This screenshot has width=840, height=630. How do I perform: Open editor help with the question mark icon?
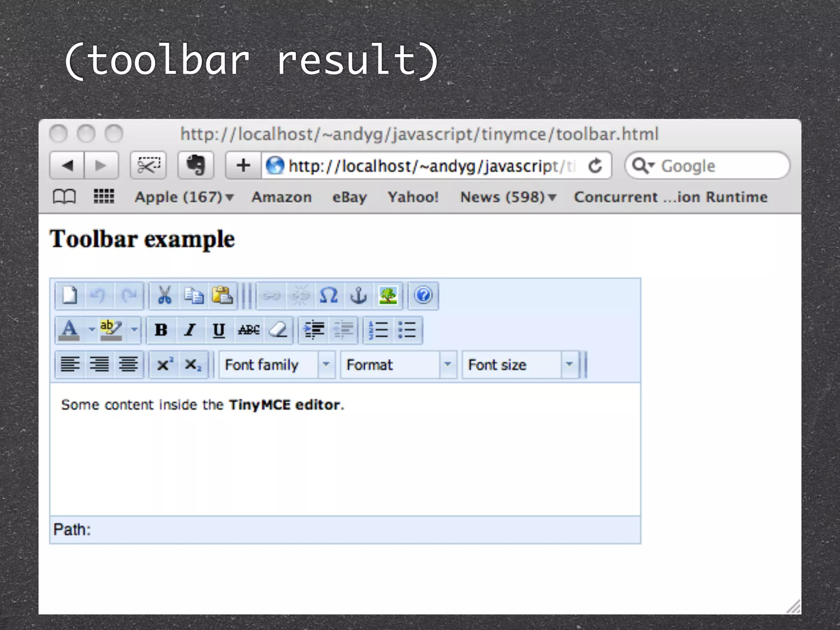[424, 296]
